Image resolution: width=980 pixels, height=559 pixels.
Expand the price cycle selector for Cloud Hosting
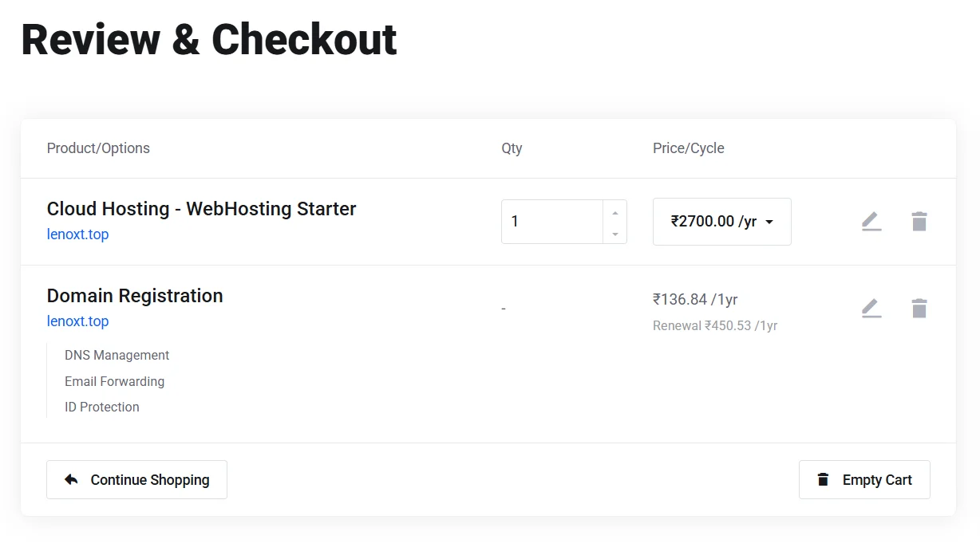pyautogui.click(x=721, y=222)
